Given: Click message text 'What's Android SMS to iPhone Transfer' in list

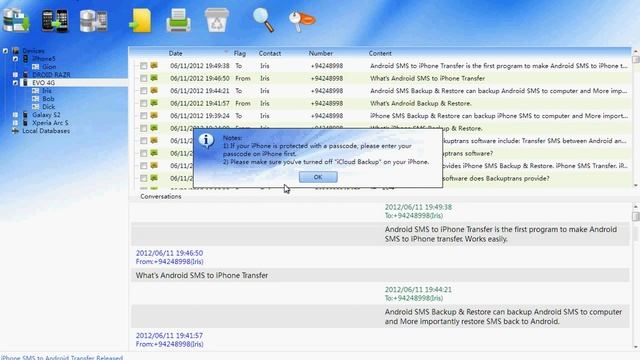Looking at the screenshot, I should pos(427,78).
